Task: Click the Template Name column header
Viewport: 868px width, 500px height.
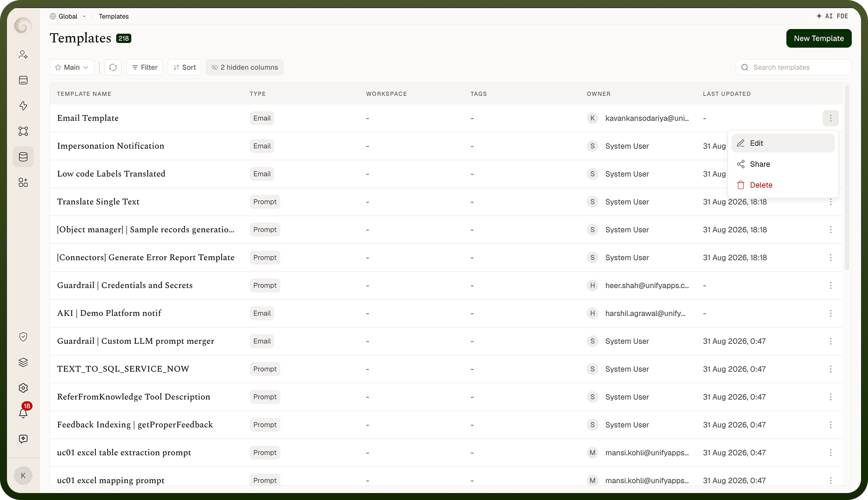Action: [x=84, y=94]
